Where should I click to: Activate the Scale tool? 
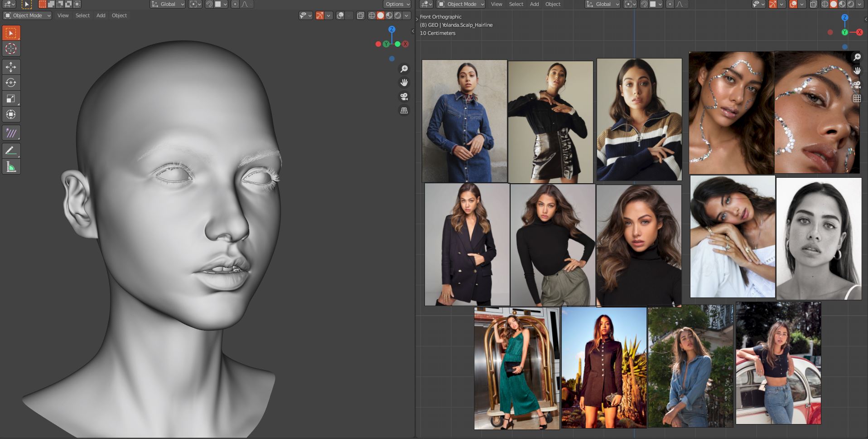[x=11, y=99]
